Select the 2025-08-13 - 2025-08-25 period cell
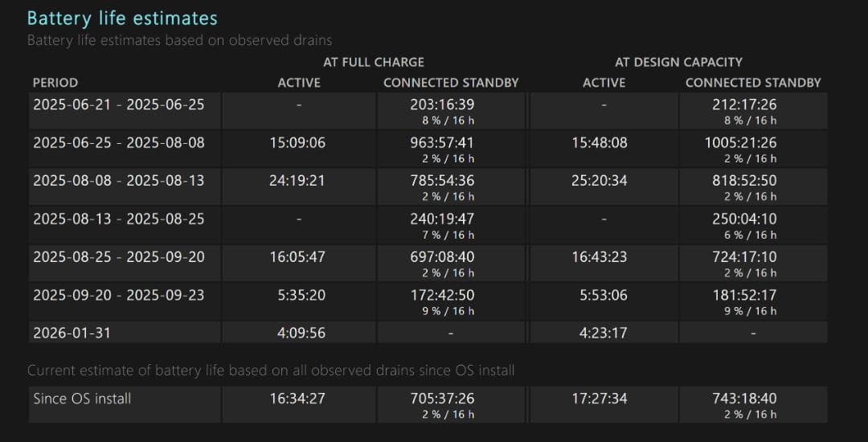Viewport: 868px width, 442px height. 119,219
